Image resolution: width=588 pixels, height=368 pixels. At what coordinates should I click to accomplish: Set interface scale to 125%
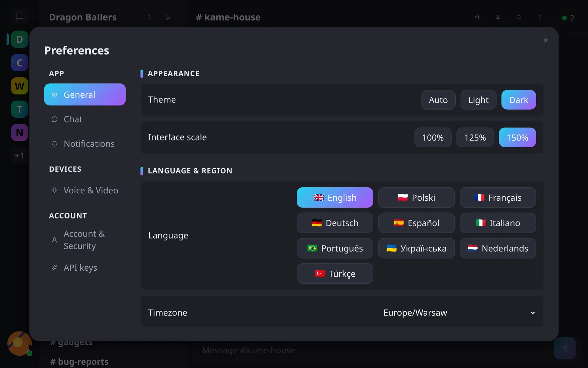(x=475, y=137)
